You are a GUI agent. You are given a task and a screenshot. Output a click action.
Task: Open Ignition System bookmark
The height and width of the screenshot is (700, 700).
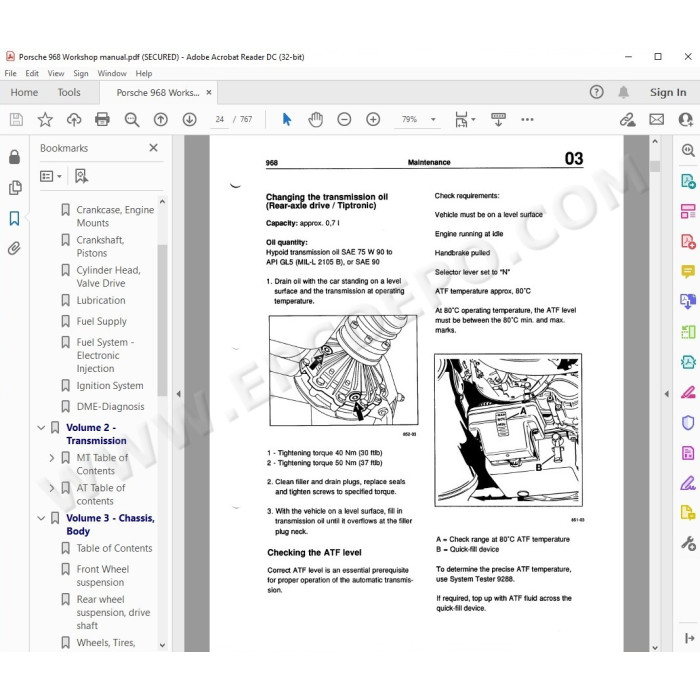[x=110, y=386]
